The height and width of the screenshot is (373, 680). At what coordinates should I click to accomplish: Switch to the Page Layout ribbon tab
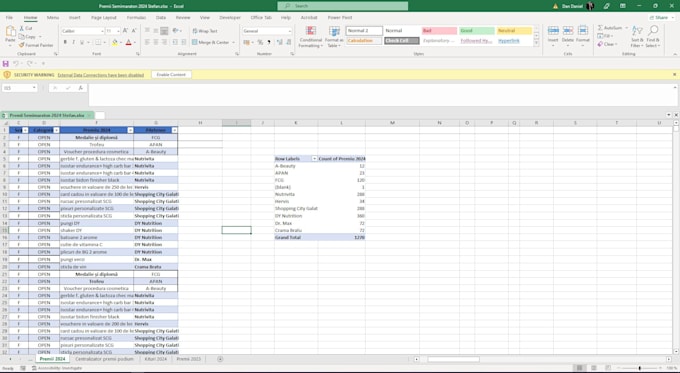[104, 18]
